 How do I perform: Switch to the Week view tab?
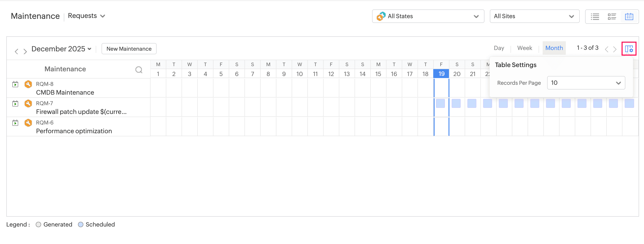click(x=524, y=48)
